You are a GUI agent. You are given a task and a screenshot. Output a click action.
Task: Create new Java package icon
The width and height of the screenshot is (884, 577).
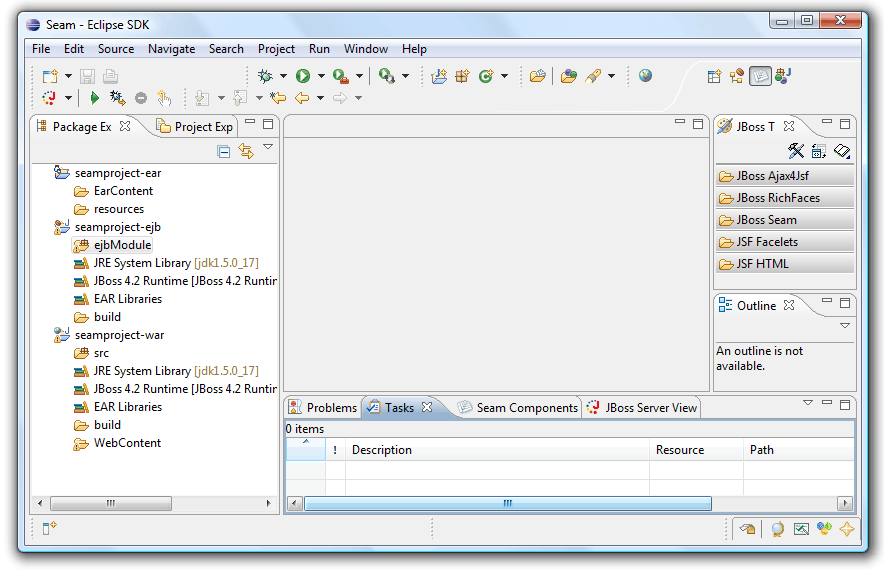(462, 76)
